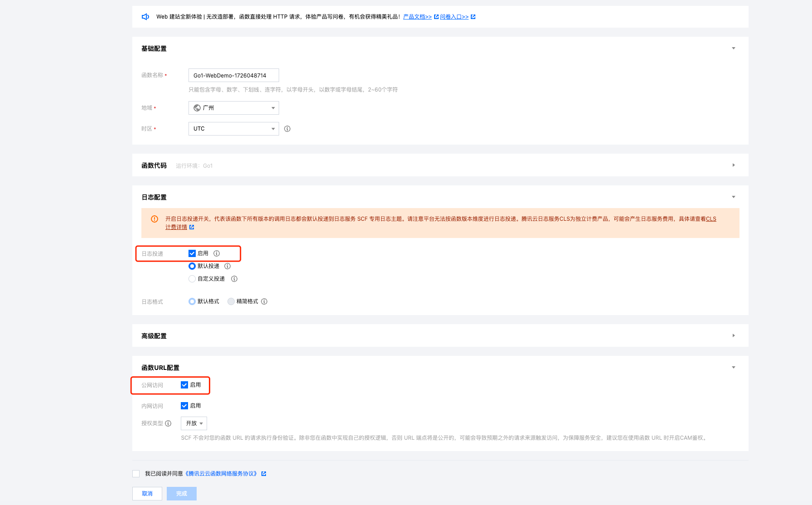This screenshot has height=505, width=812.
Task: Open the 问卷入口>> link
Action: (x=454, y=17)
